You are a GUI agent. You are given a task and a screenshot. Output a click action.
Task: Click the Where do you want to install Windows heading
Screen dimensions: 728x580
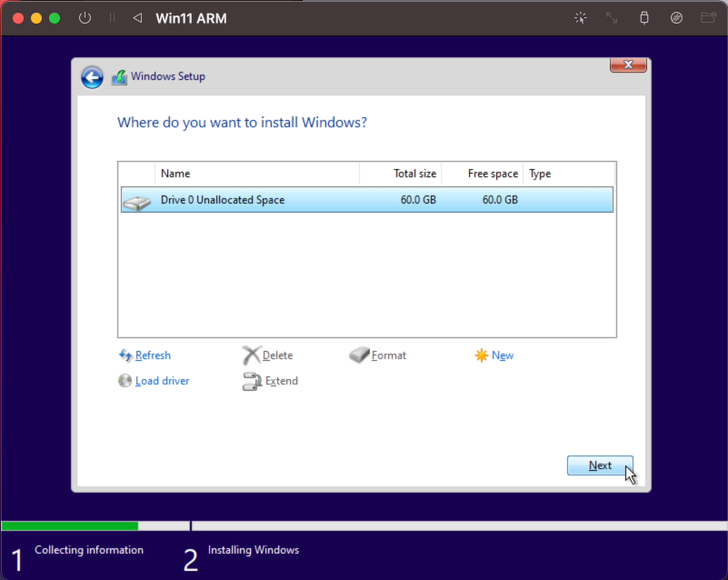[242, 122]
